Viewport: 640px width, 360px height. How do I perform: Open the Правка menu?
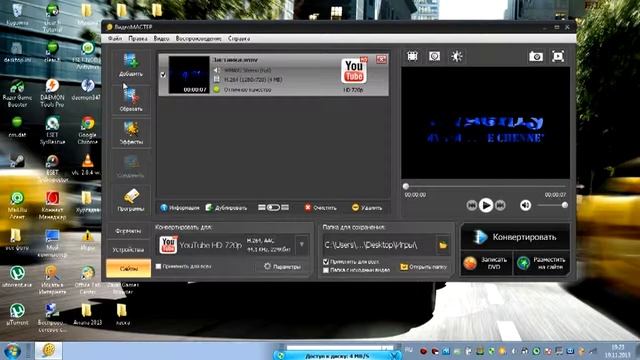[138, 38]
